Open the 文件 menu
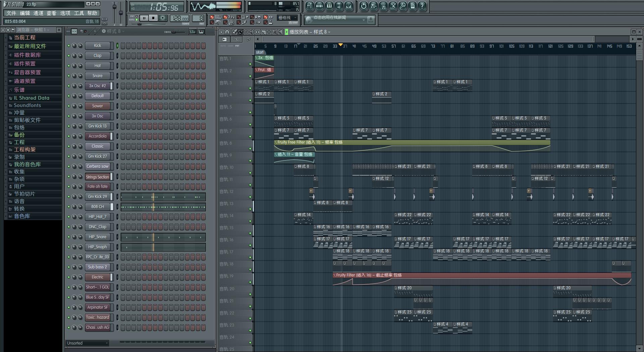Viewport: 644px width, 352px height. pyautogui.click(x=11, y=13)
